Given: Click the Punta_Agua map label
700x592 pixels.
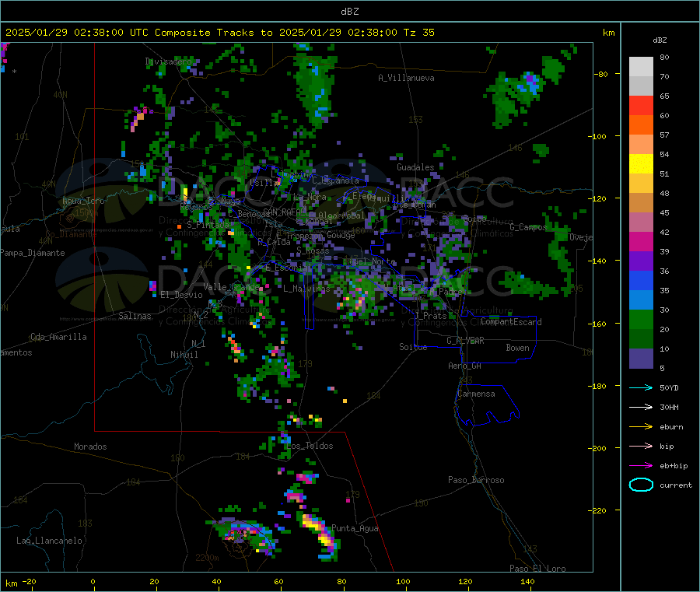Looking at the screenshot, I should [x=355, y=528].
